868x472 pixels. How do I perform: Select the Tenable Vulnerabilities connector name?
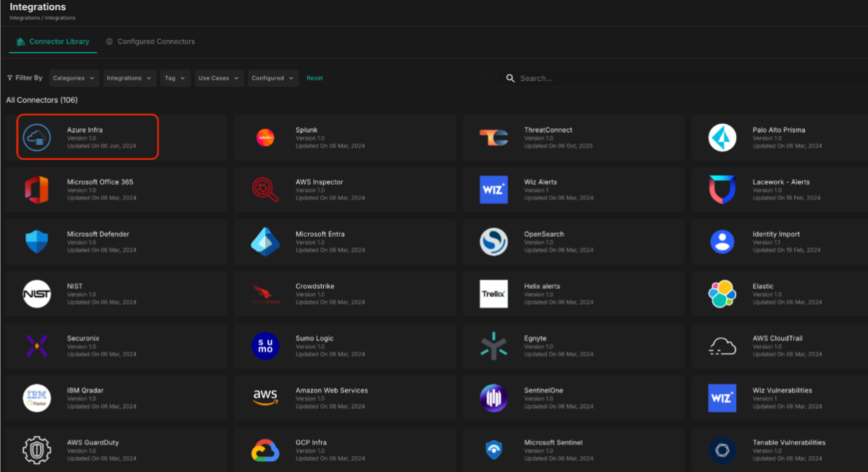tap(788, 442)
